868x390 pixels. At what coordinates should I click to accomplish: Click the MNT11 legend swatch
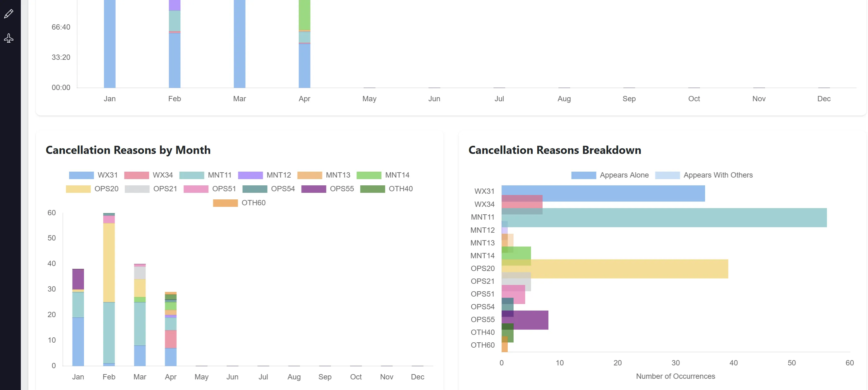(192, 175)
